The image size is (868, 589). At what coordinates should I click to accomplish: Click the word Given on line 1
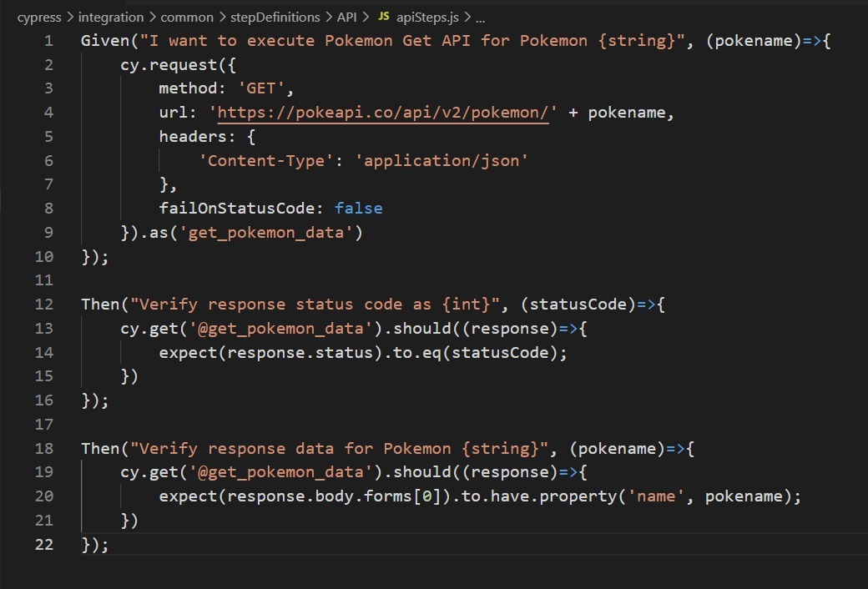[x=105, y=40]
